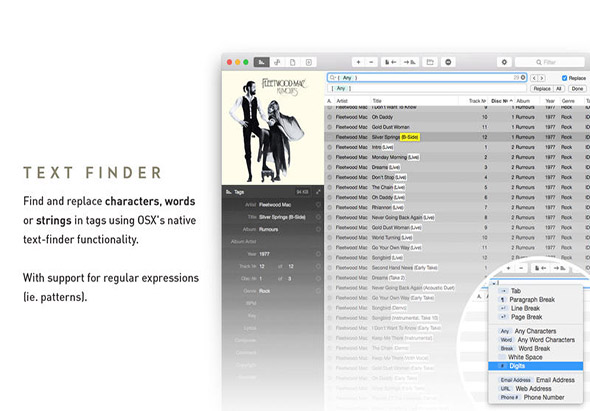Screen dimensions: 590x411
Task: Open settings gear in the toolbar
Action: click(x=504, y=62)
